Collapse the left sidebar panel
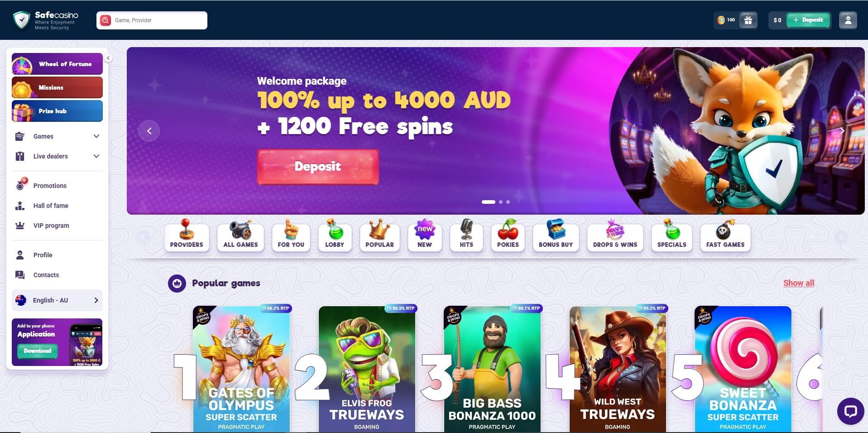The width and height of the screenshot is (868, 433). click(108, 58)
